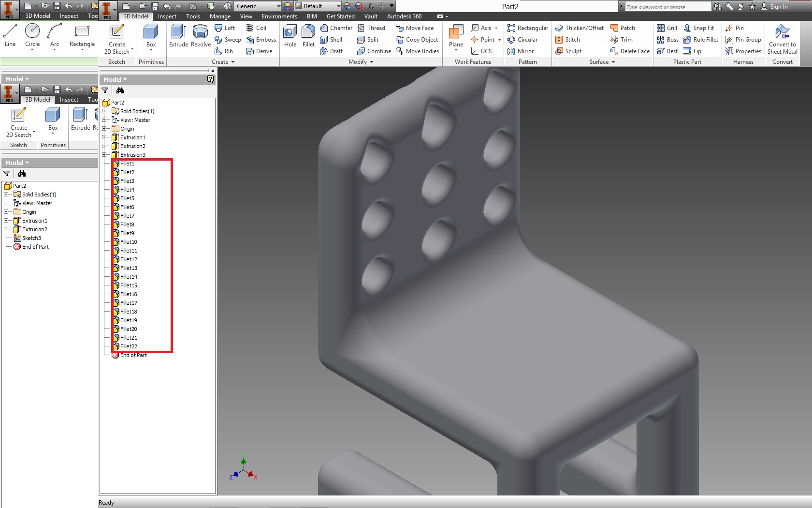812x508 pixels.
Task: Select Fillet10 in the model tree
Action: (x=129, y=242)
